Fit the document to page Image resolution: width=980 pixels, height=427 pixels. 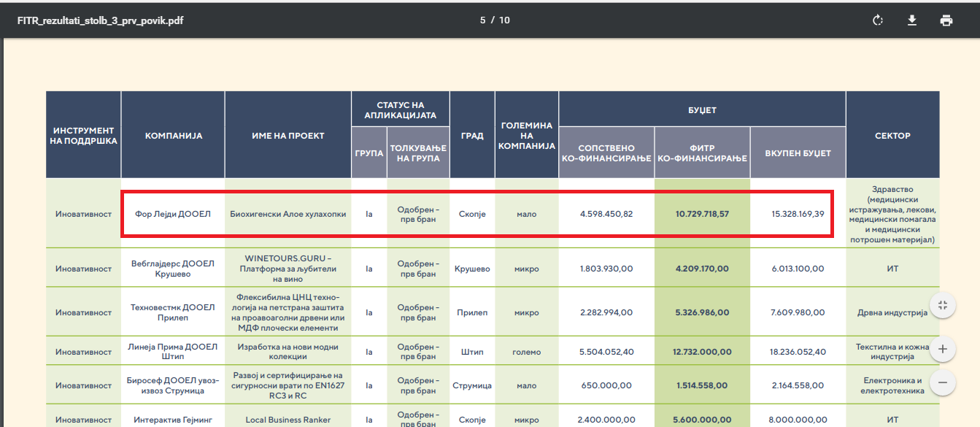coord(943,305)
